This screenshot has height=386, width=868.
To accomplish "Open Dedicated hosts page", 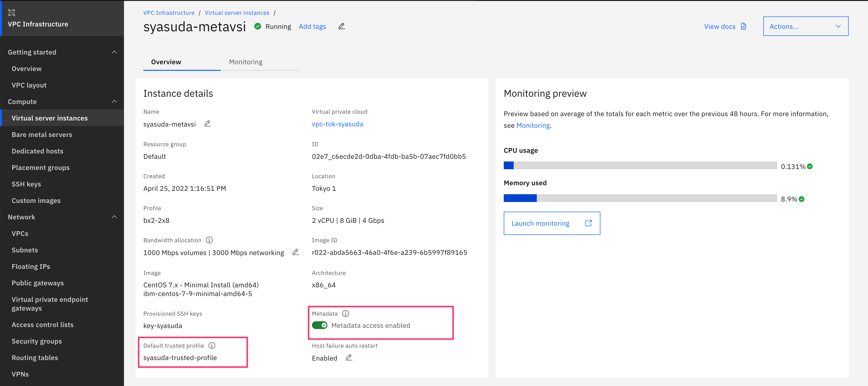I will 37,151.
